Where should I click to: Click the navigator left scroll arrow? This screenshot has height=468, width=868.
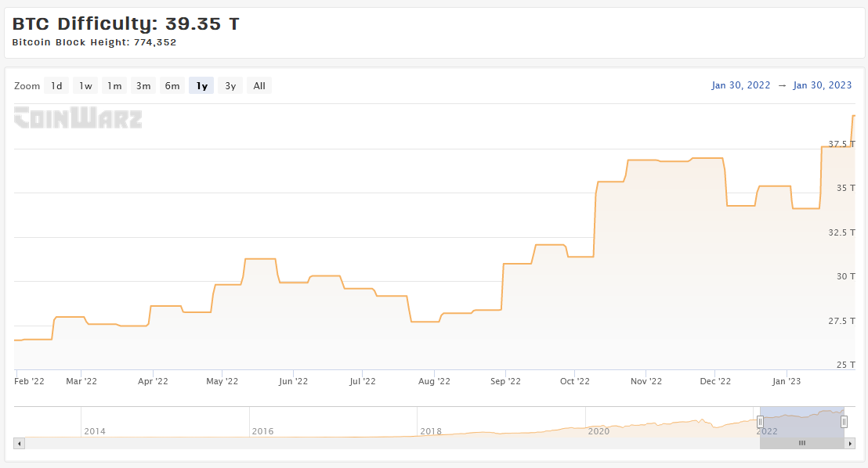click(x=20, y=443)
